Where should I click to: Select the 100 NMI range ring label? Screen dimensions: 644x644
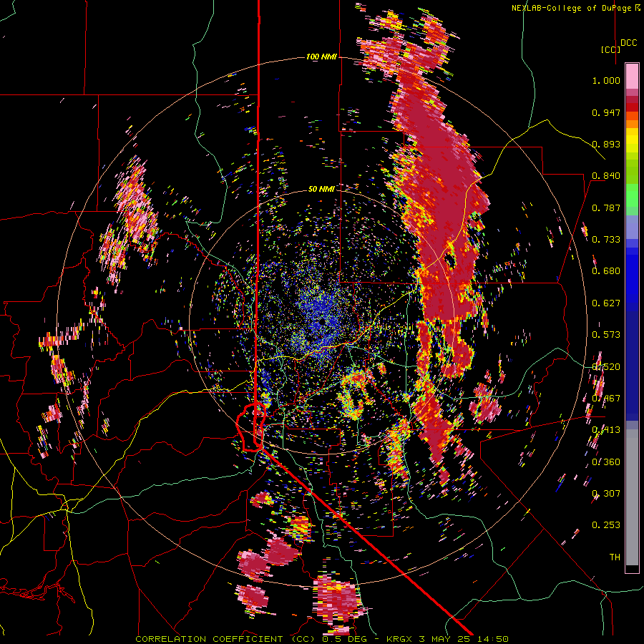[321, 57]
